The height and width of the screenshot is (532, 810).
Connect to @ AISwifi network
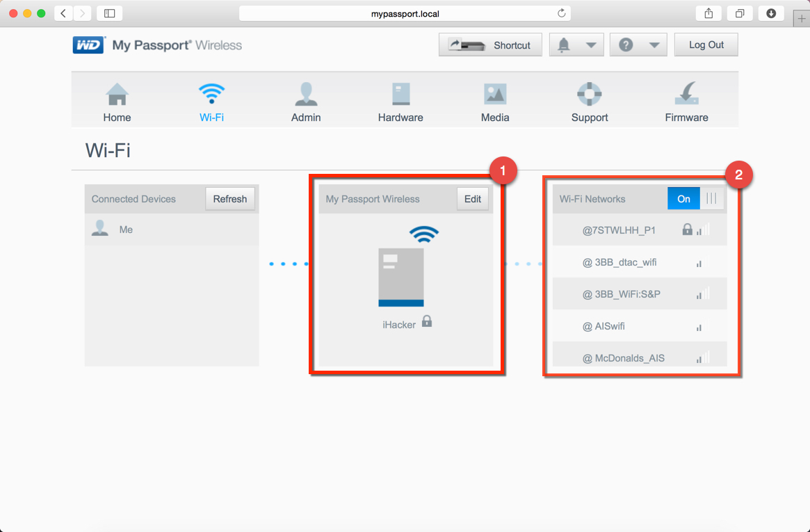point(640,326)
